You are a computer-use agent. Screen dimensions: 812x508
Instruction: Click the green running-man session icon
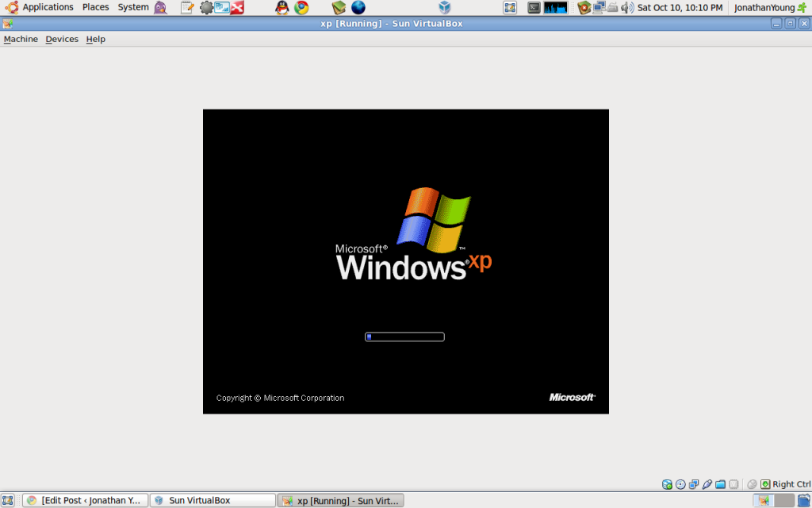[x=802, y=7]
